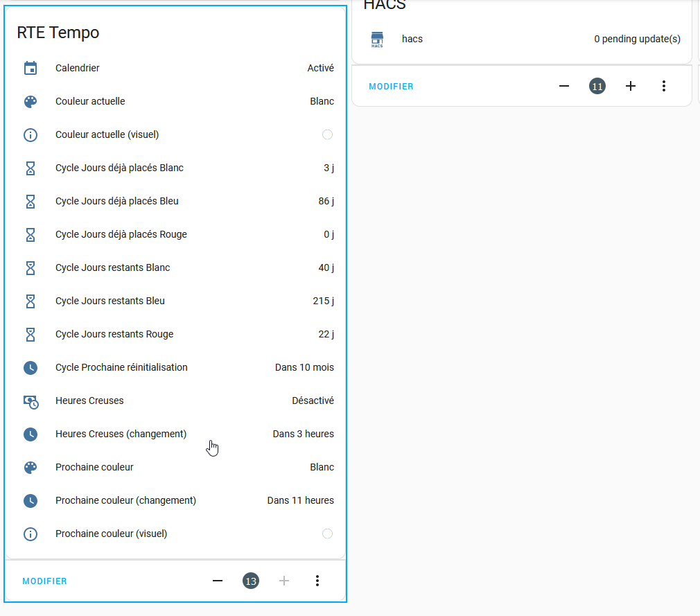Click the info icon for Couleur actuelle (visuel)
Screen dimensions: 700x616
(x=30, y=135)
